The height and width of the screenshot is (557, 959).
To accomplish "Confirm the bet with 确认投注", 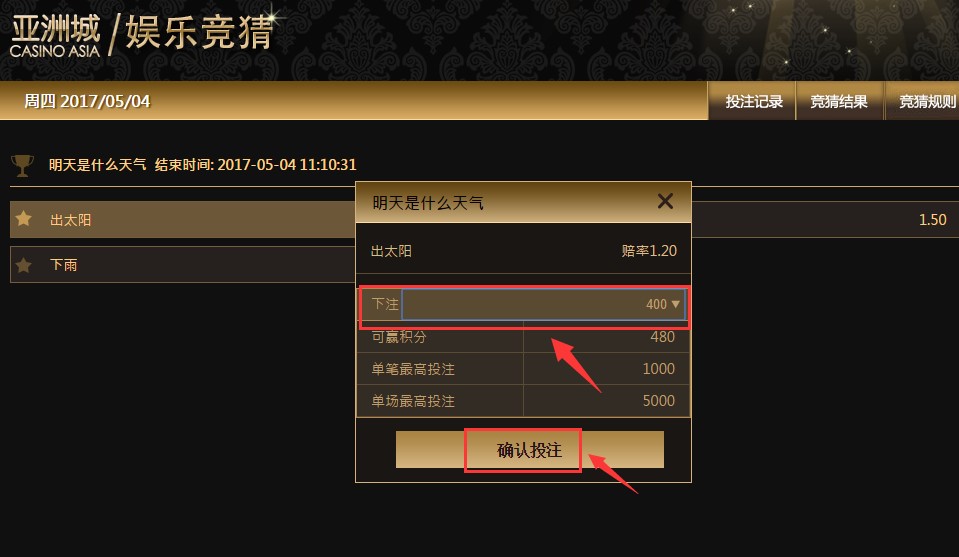I will click(x=530, y=450).
